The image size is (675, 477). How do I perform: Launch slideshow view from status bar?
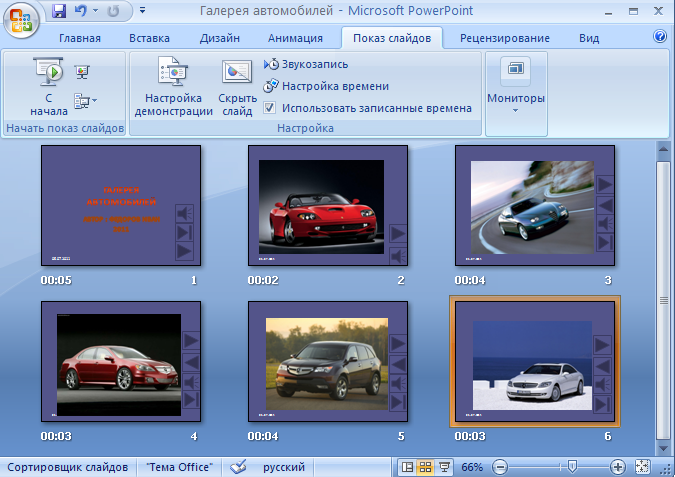[x=444, y=467]
